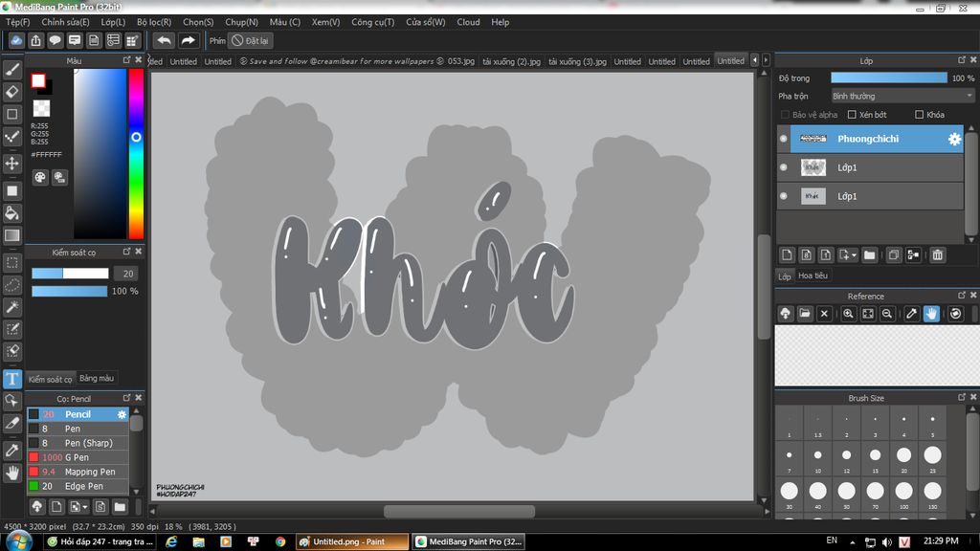The image size is (980, 551).
Task: Click the Đặt lại reset button
Action: 251,40
